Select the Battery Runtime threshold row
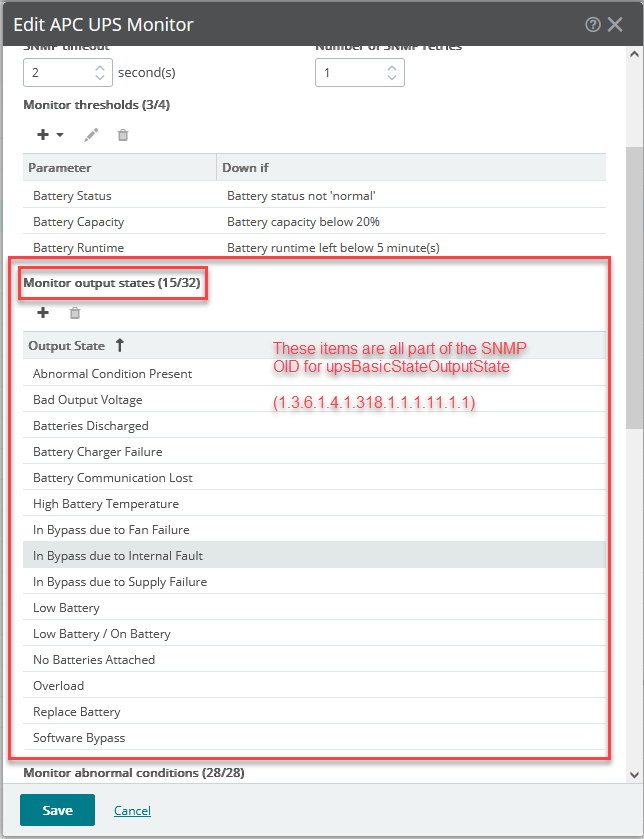The height and width of the screenshot is (839, 644). coord(78,247)
